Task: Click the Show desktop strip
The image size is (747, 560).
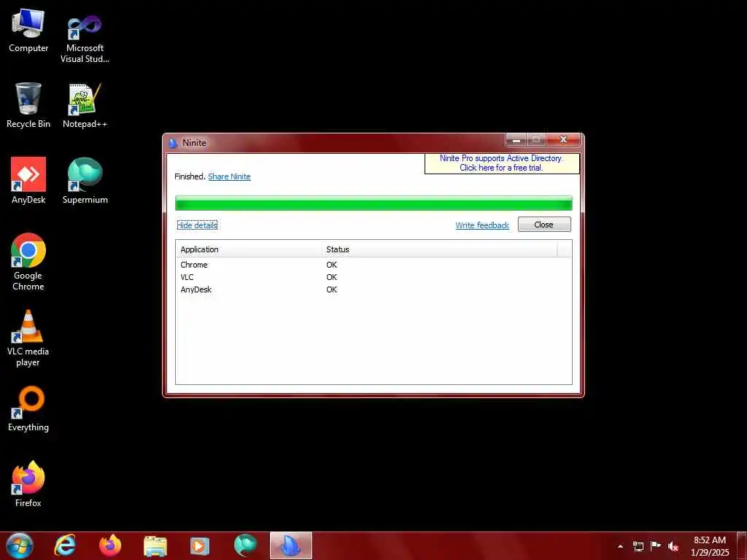Action: 742,545
